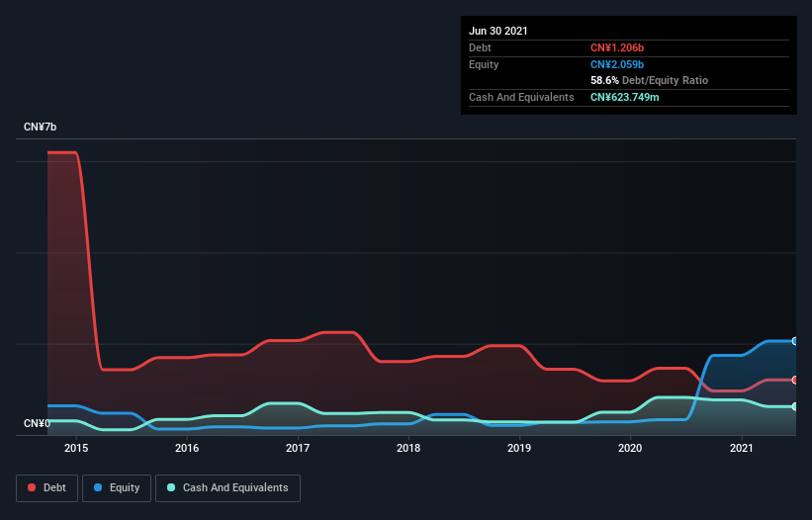The width and height of the screenshot is (812, 520).
Task: Toggle the Debt series legend button
Action: click(x=47, y=488)
